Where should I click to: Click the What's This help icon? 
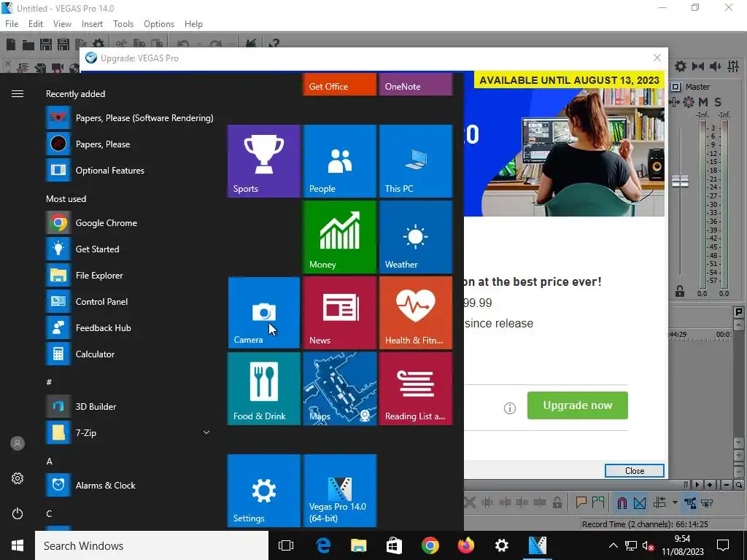coord(274,44)
